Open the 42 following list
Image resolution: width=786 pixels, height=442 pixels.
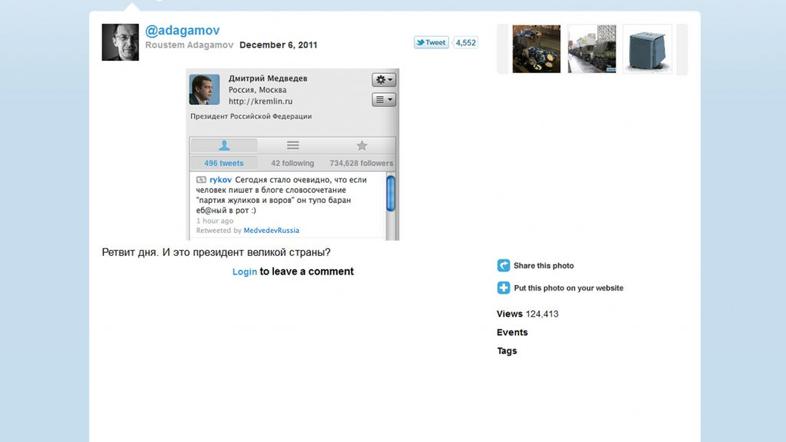pos(292,163)
